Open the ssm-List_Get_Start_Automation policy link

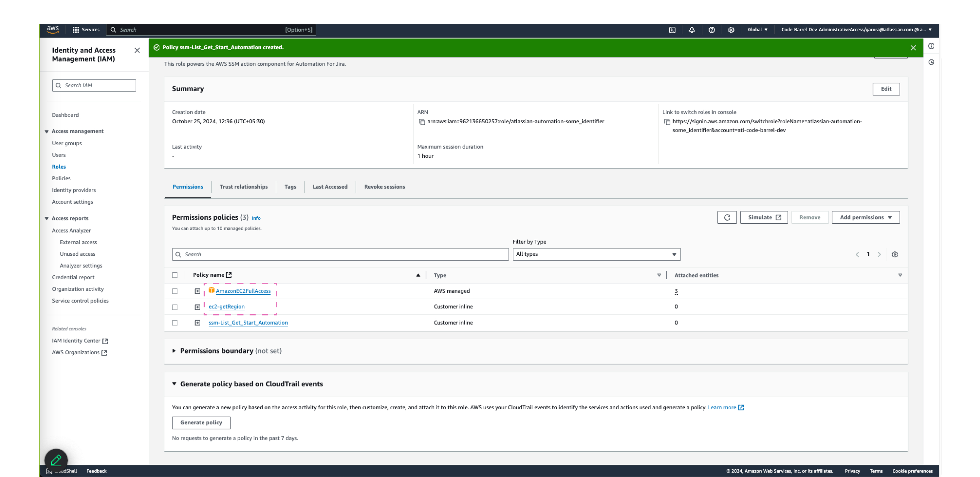248,323
